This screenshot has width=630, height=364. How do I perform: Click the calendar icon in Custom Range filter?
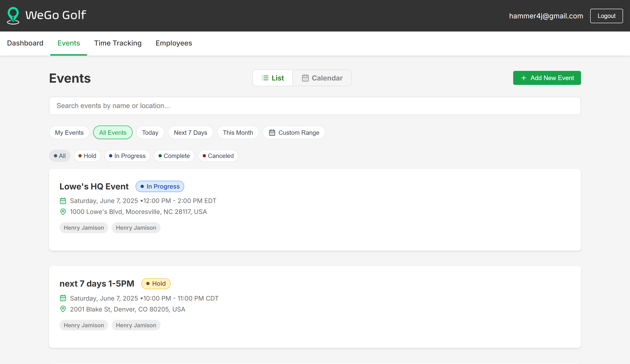pyautogui.click(x=272, y=133)
